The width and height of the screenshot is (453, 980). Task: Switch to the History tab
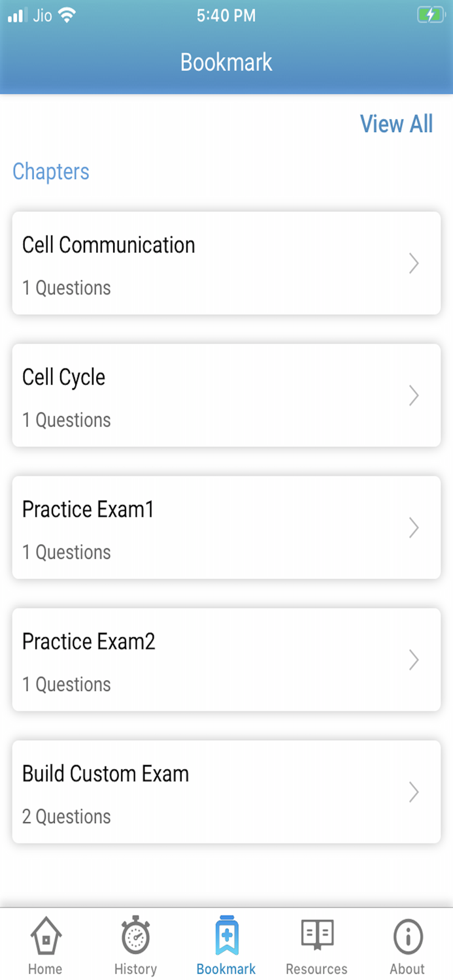point(135,944)
